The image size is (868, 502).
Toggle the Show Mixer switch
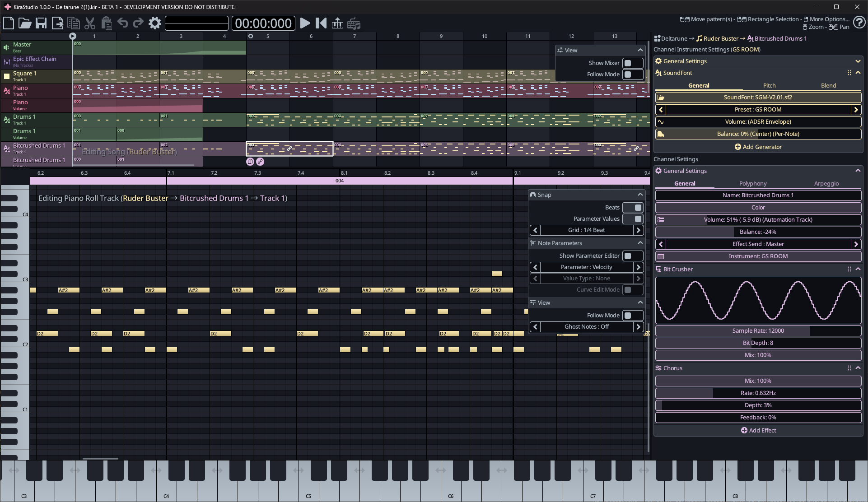point(632,63)
